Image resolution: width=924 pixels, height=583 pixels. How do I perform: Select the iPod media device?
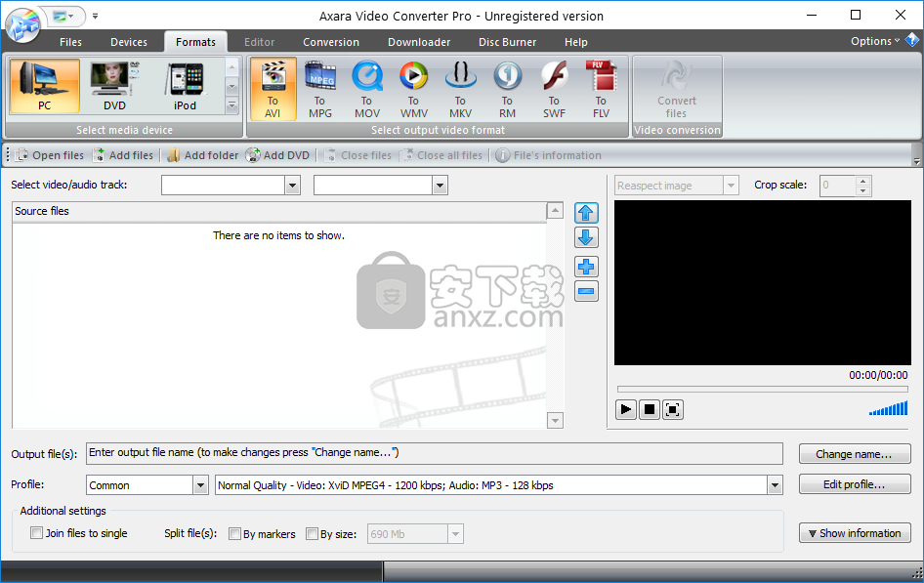tap(185, 86)
